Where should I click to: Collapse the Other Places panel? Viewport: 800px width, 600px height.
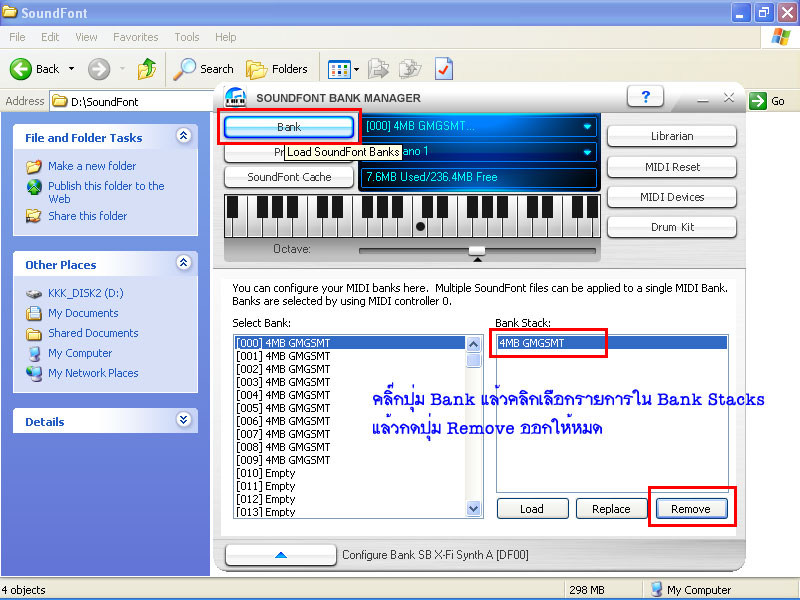pyautogui.click(x=184, y=263)
